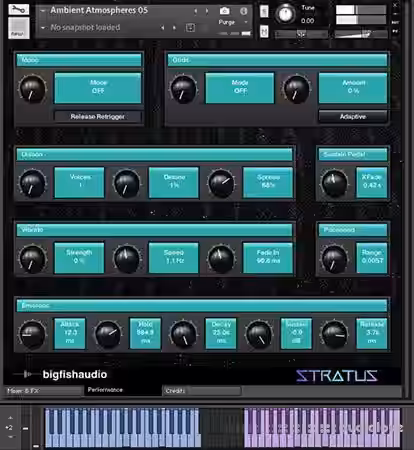Viewport: 414px width, 450px height.
Task: Click the Glide mode knob
Action: coord(183,89)
